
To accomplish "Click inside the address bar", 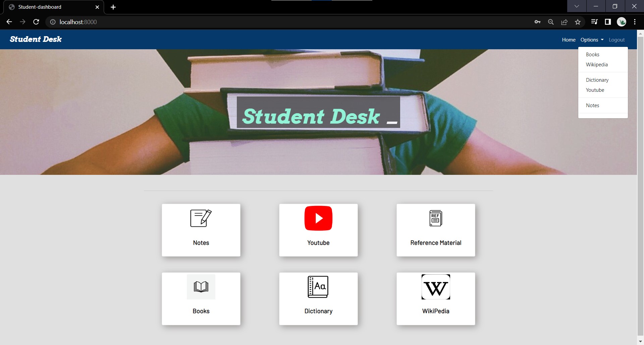I will coord(201,22).
